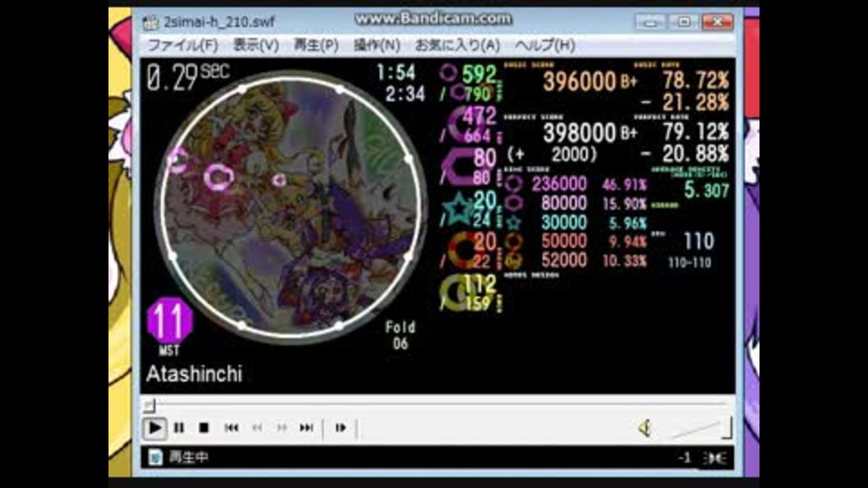Click the purple hexagon beside 80000
This screenshot has height=488, width=868.
pos(514,203)
